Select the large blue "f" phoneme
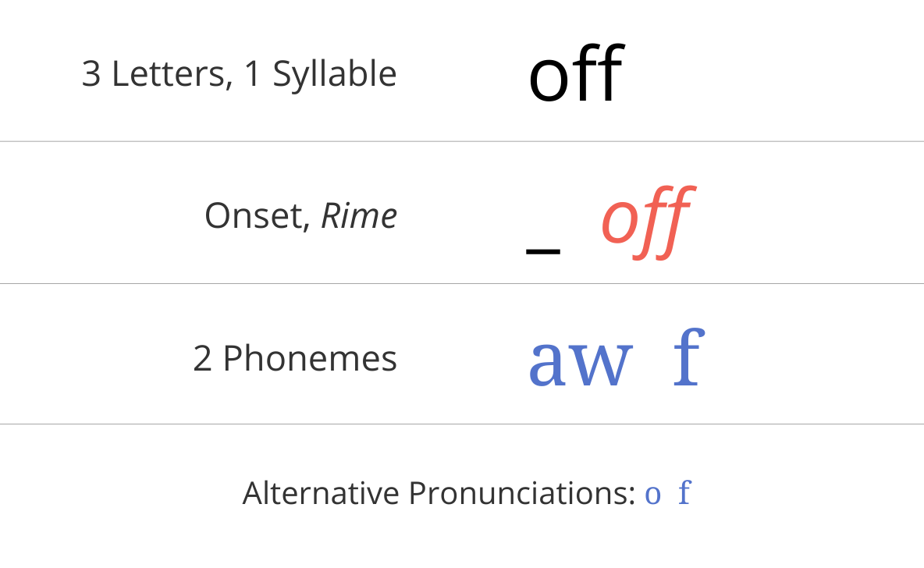The width and height of the screenshot is (924, 568). 688,359
